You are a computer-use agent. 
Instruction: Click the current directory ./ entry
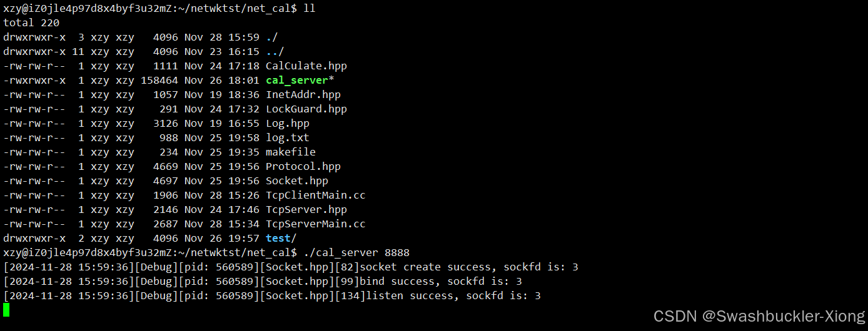271,37
